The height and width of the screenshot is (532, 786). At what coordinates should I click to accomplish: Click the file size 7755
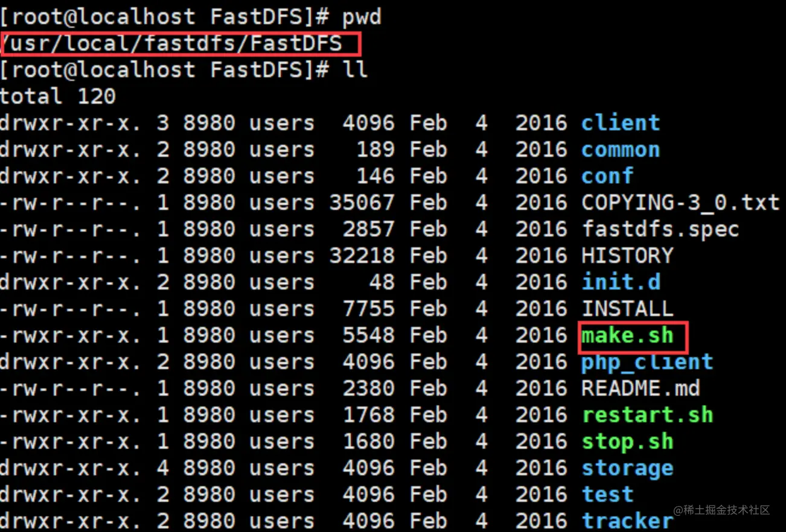pos(368,309)
